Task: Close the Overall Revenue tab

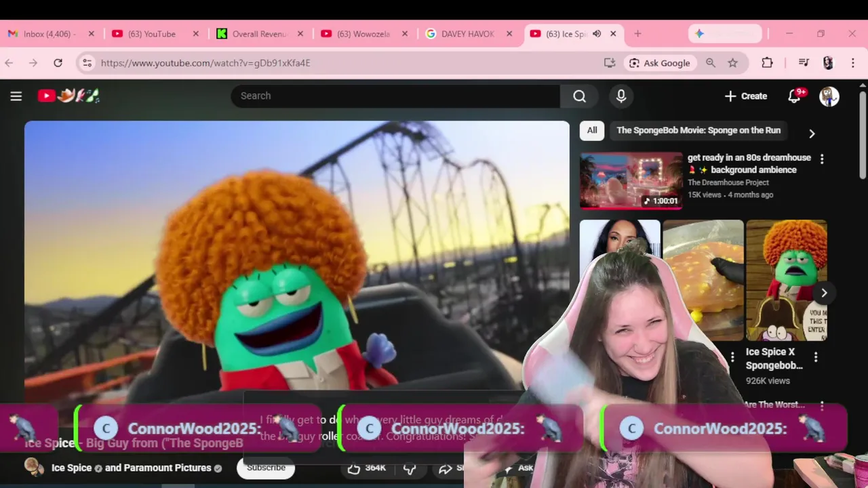Action: (300, 34)
